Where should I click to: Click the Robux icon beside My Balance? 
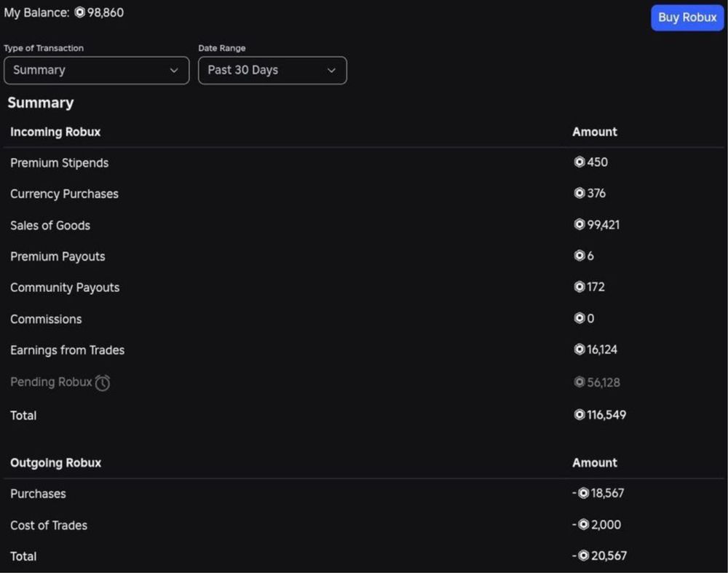pos(80,12)
